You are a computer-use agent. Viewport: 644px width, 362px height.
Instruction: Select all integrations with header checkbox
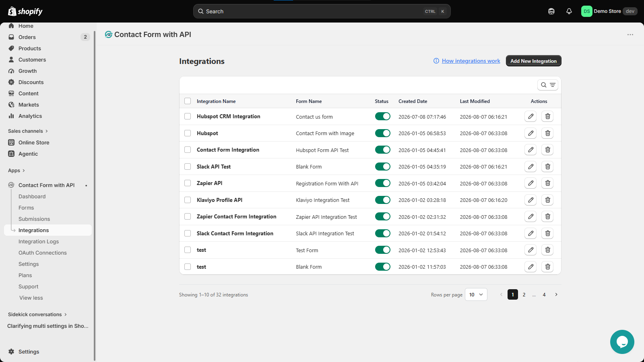pos(188,101)
